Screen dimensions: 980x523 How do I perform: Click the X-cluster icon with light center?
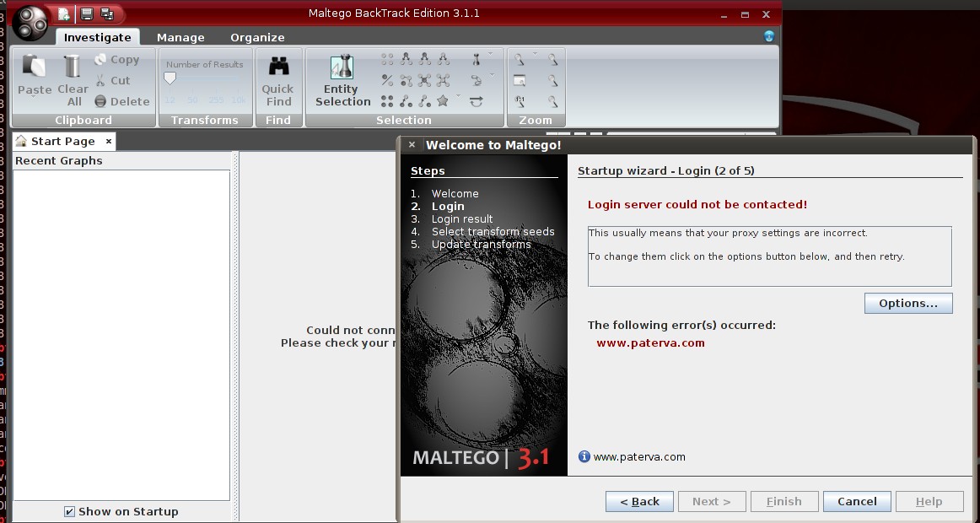[443, 80]
